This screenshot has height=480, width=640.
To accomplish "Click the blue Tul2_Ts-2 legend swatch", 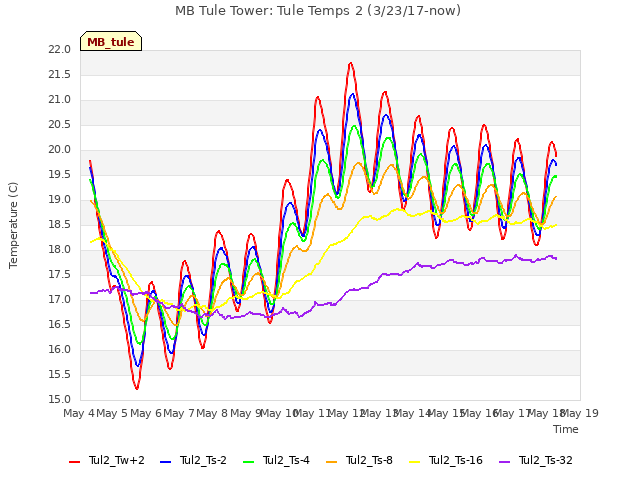I will pos(165,462).
